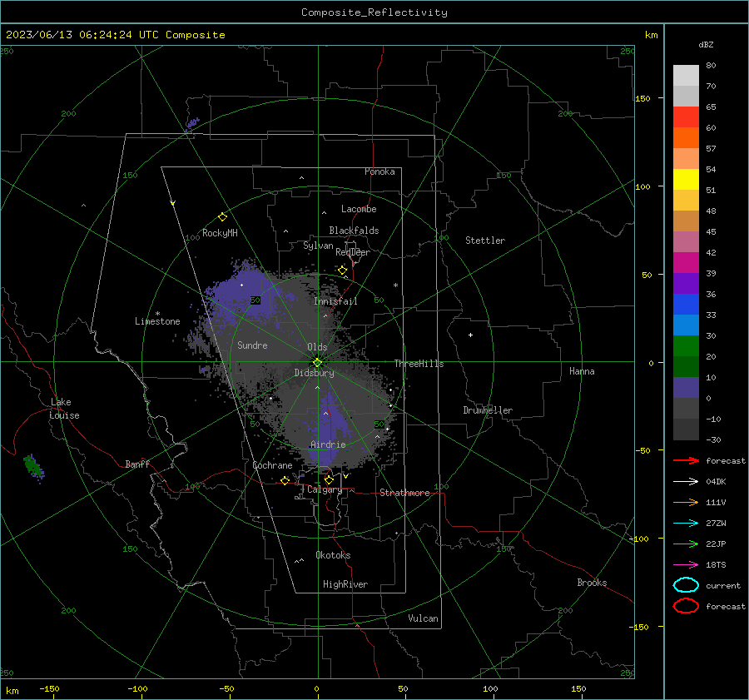Click the Lacombe city label

point(359,209)
